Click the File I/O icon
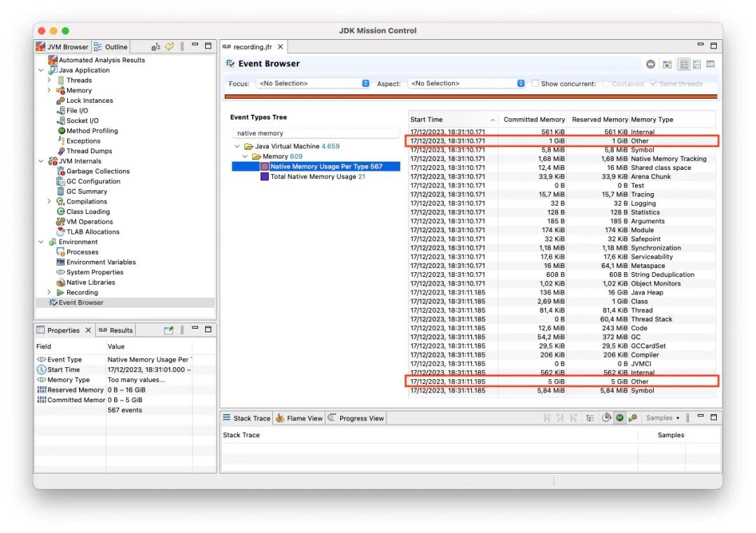 61,111
